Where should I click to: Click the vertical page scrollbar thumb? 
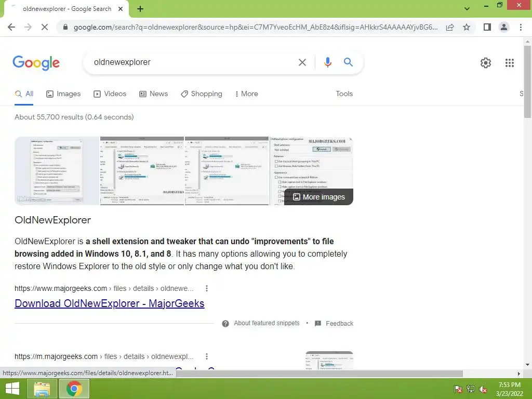(x=527, y=82)
